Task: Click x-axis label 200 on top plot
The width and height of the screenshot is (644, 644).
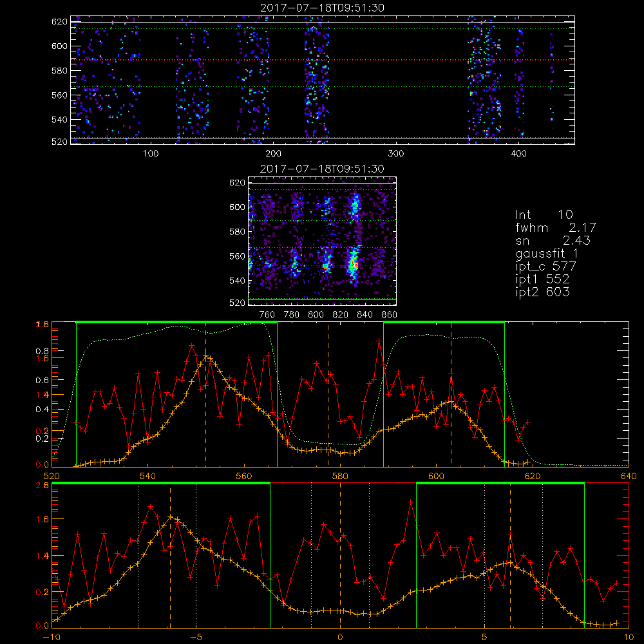Action: pyautogui.click(x=273, y=154)
